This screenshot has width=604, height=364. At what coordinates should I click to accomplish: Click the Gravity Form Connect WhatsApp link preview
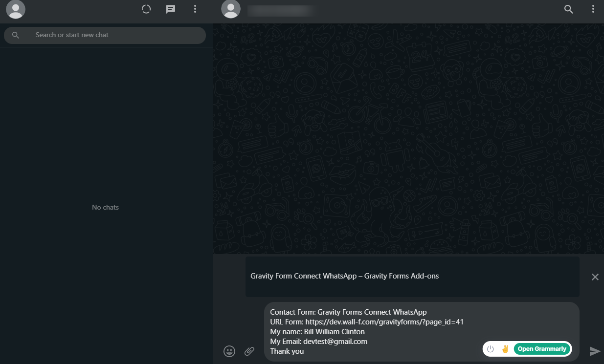pyautogui.click(x=412, y=277)
